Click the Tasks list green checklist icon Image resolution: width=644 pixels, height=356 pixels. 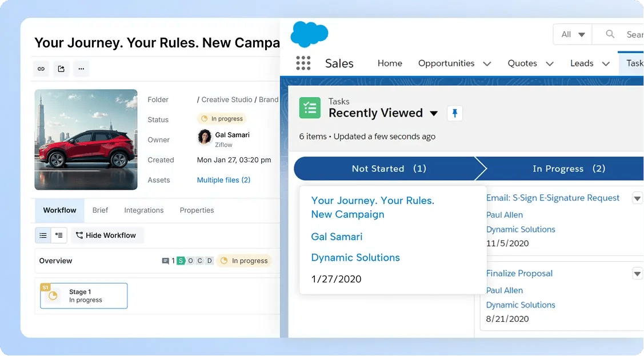pos(310,107)
